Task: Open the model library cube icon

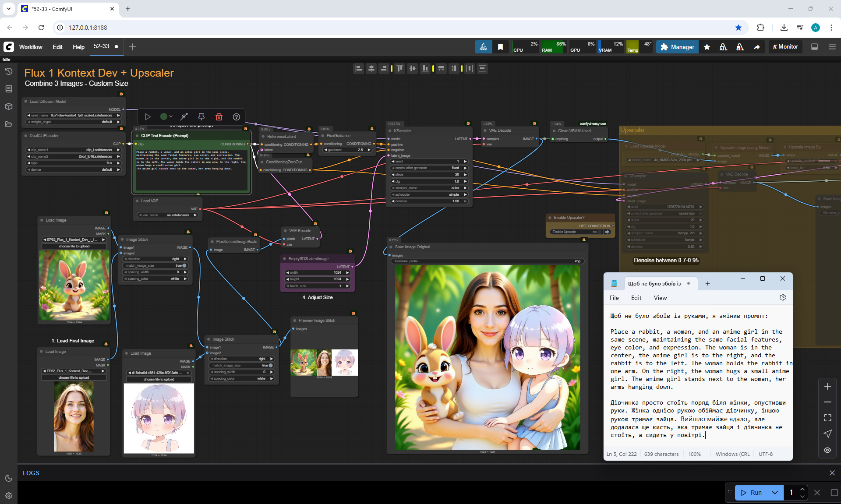Action: coord(8,106)
